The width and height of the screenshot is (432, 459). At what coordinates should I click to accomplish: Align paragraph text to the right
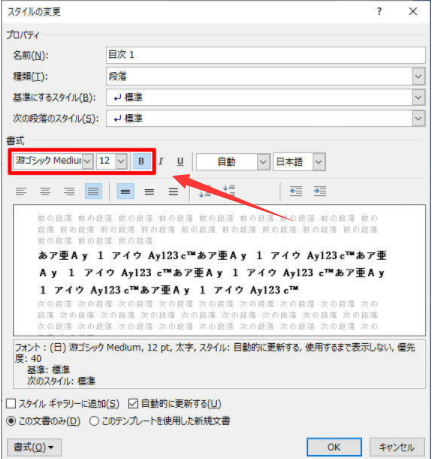(69, 191)
